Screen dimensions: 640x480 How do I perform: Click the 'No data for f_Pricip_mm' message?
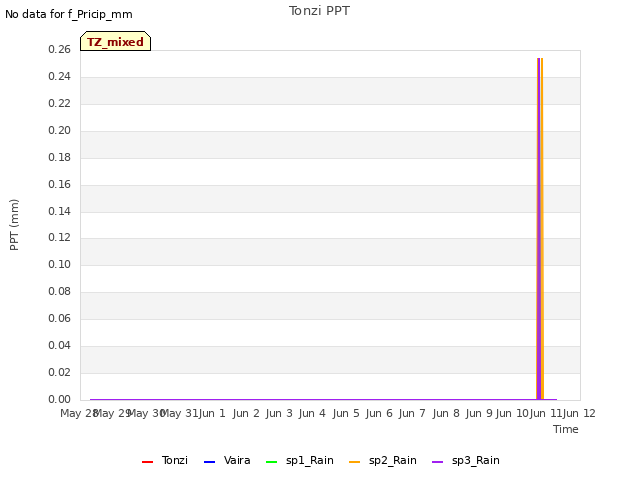coord(69,14)
